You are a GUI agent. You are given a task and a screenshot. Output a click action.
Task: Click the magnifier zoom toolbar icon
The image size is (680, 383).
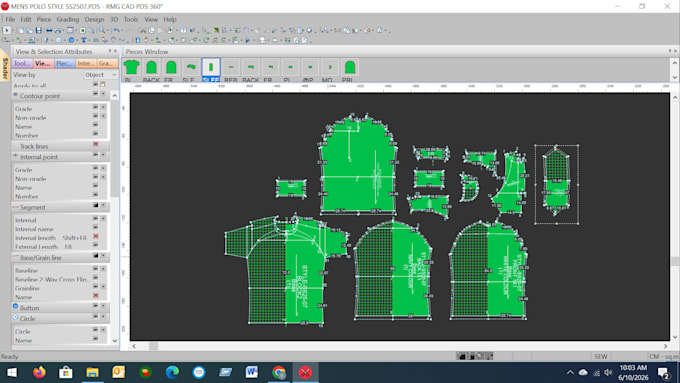(x=102, y=30)
